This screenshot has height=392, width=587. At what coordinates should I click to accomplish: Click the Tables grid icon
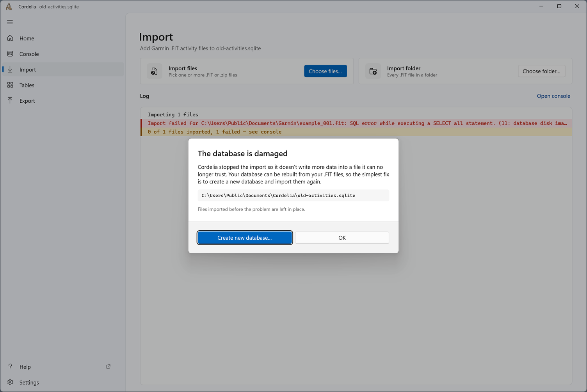tap(10, 85)
